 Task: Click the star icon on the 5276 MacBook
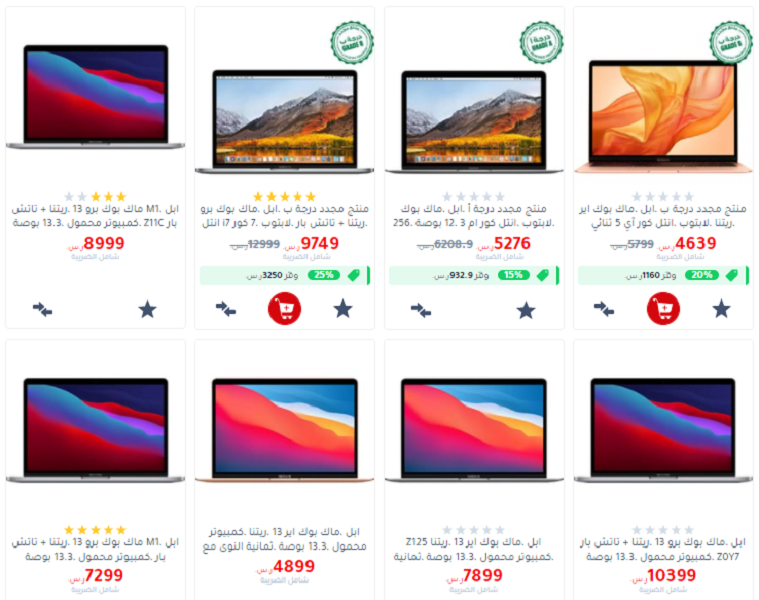[526, 310]
